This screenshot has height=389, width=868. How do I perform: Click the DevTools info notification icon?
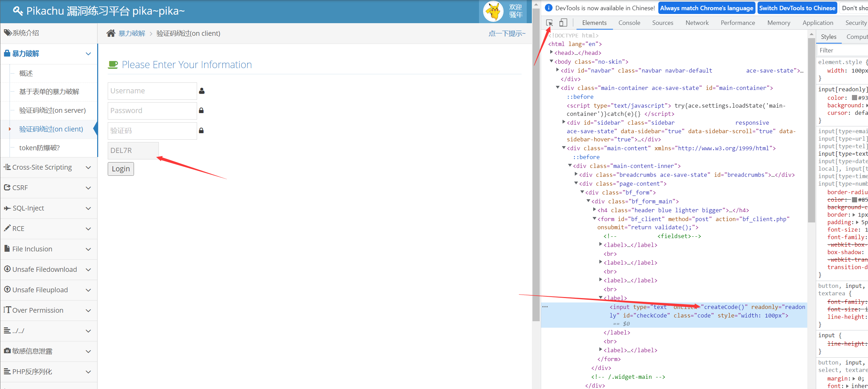[549, 8]
